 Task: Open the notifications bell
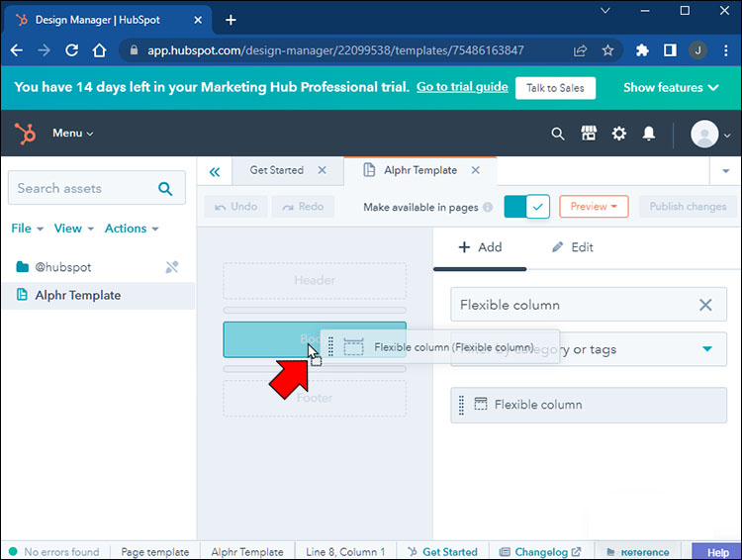click(649, 134)
